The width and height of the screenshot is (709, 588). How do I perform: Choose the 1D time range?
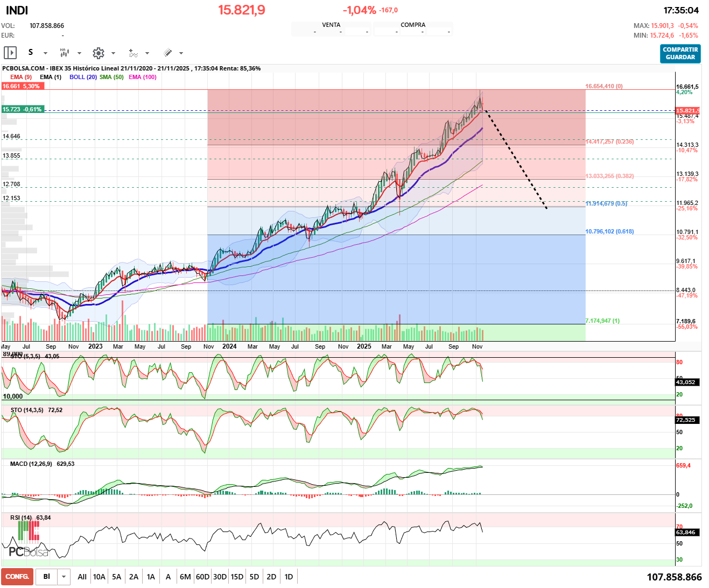pos(289,577)
